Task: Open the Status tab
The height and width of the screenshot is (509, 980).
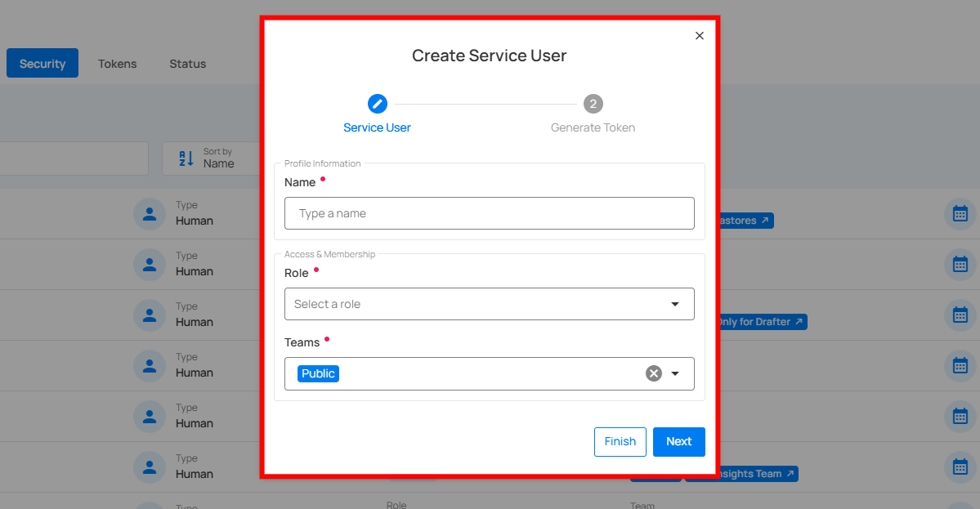Action: pyautogui.click(x=188, y=64)
